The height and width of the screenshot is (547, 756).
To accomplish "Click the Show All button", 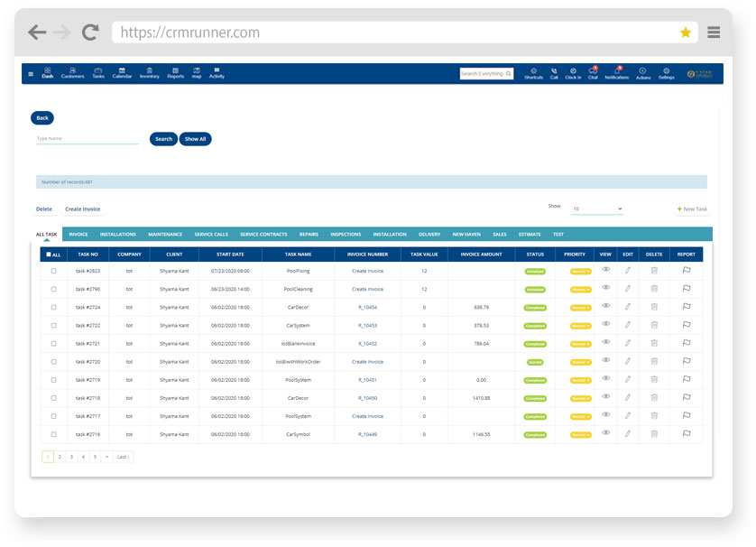I will (195, 139).
